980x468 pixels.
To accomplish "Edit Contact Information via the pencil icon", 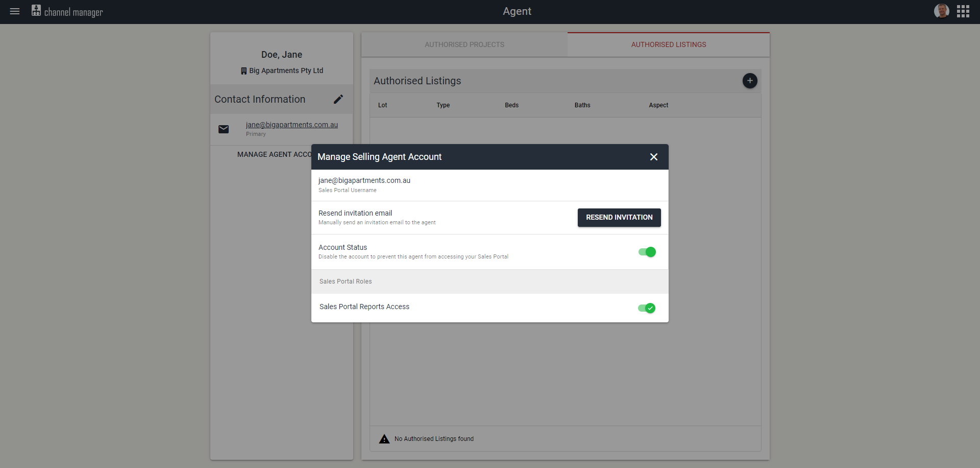I will [x=338, y=99].
